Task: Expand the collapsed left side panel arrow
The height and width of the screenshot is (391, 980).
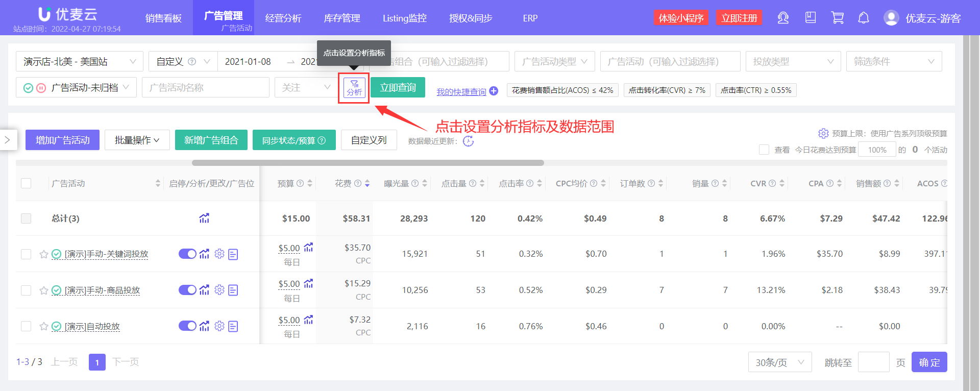Action: pos(8,139)
